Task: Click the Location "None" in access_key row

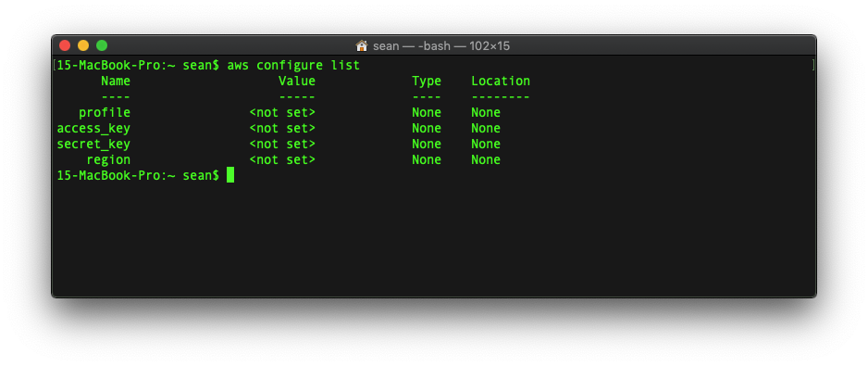Action: coord(486,128)
